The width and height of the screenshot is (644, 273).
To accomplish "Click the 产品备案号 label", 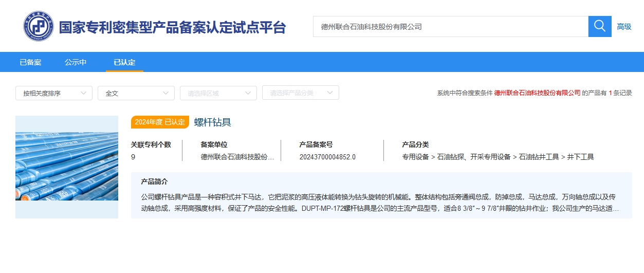I will [316, 145].
